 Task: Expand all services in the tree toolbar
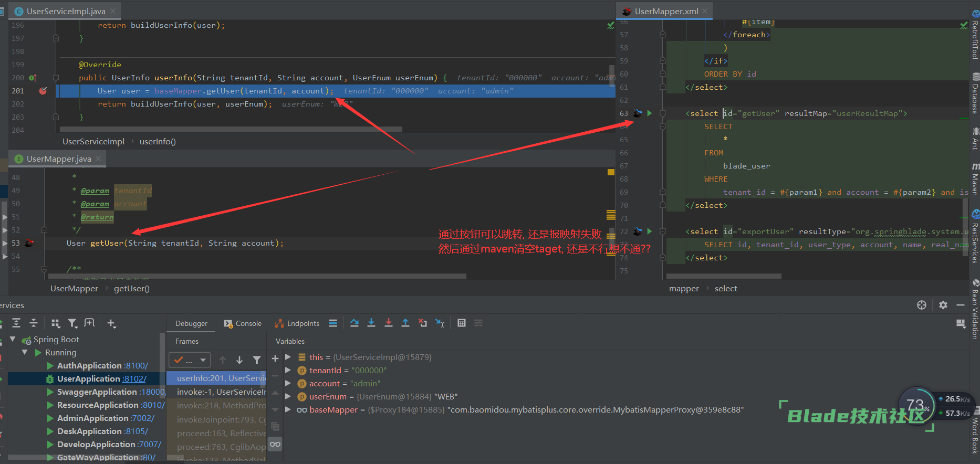click(x=16, y=323)
